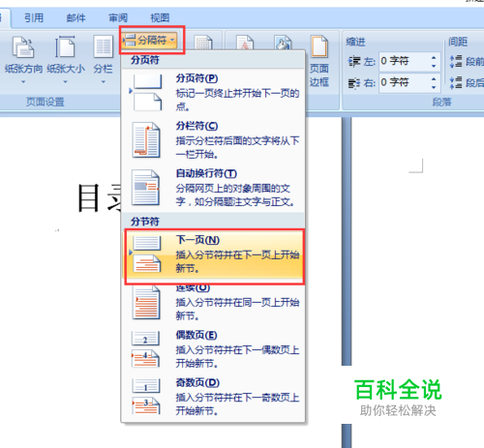Viewport: 484px width, 448px height.
Task: Click the 分隔符 breaks button
Action: coord(150,41)
